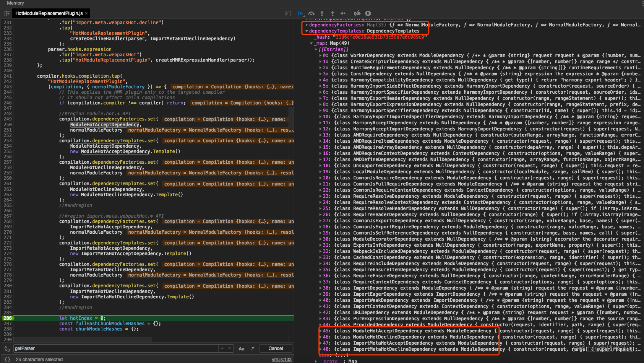
Task: Click 'new ImportMetaHotDeclineDependency.Template()' on line 282
Action: (132, 297)
